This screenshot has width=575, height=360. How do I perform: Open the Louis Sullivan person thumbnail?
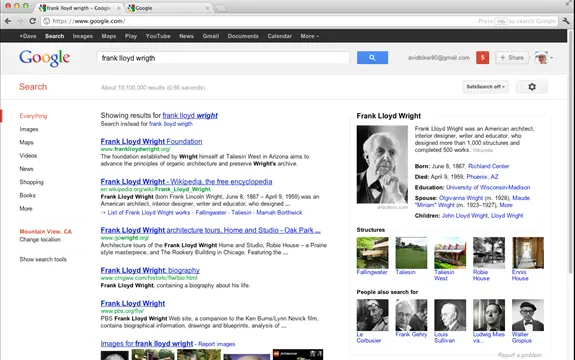[x=450, y=315]
